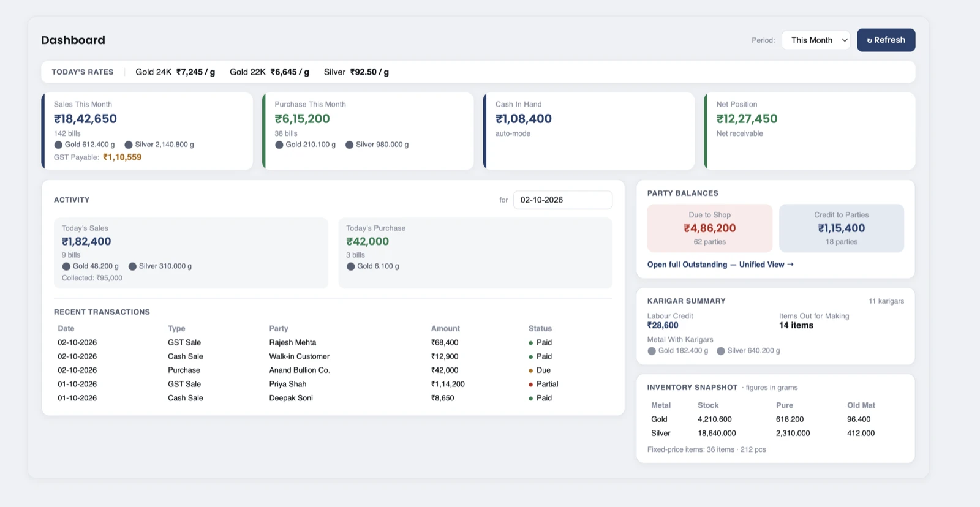The width and height of the screenshot is (980, 507).
Task: Click the Silver dot in Today's Sales
Action: coord(132,266)
